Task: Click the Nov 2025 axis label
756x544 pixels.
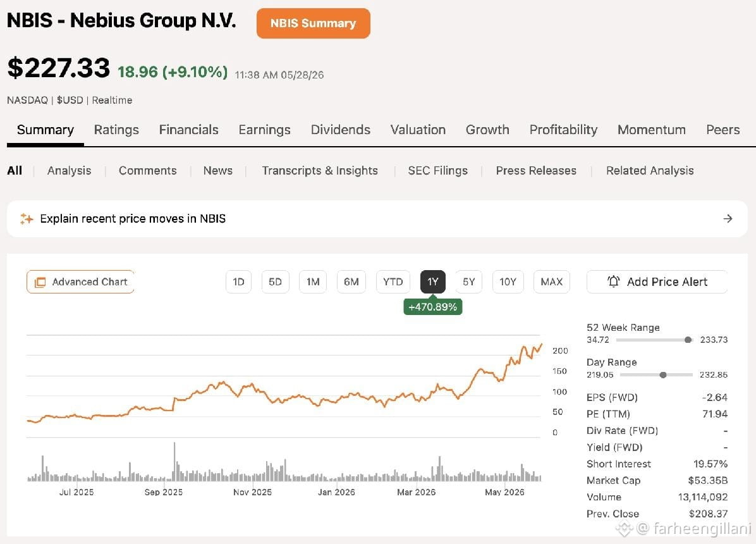Action: (252, 492)
